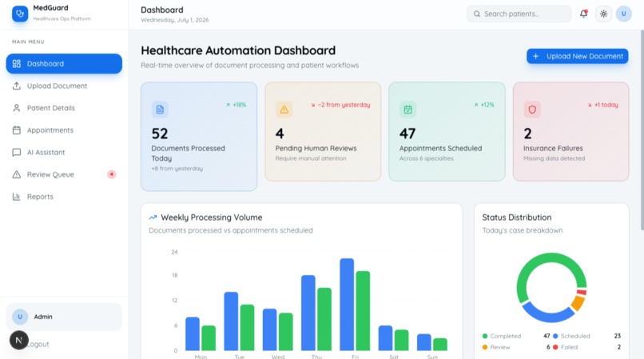Click the blue Tuesday bar in the chart
The width and height of the screenshot is (644, 359).
click(x=231, y=321)
